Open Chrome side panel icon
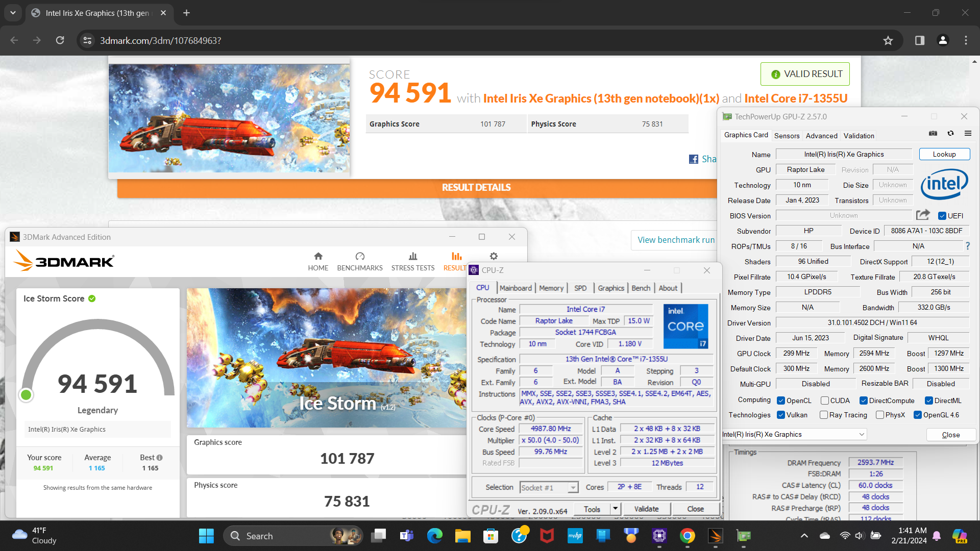 pyautogui.click(x=920, y=40)
